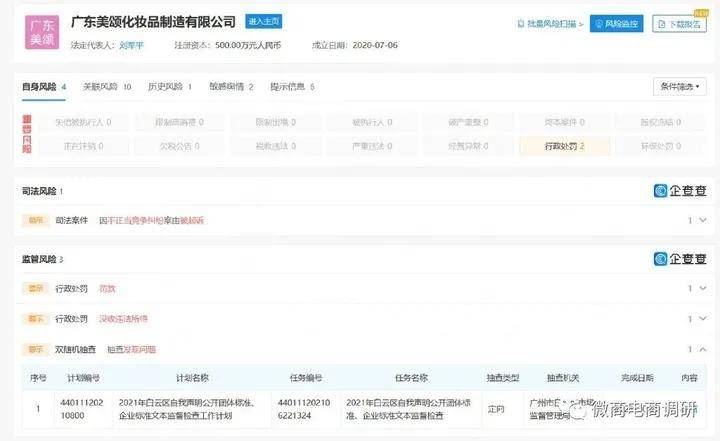Click the 严重违法 0 risk tile

[x=372, y=146]
